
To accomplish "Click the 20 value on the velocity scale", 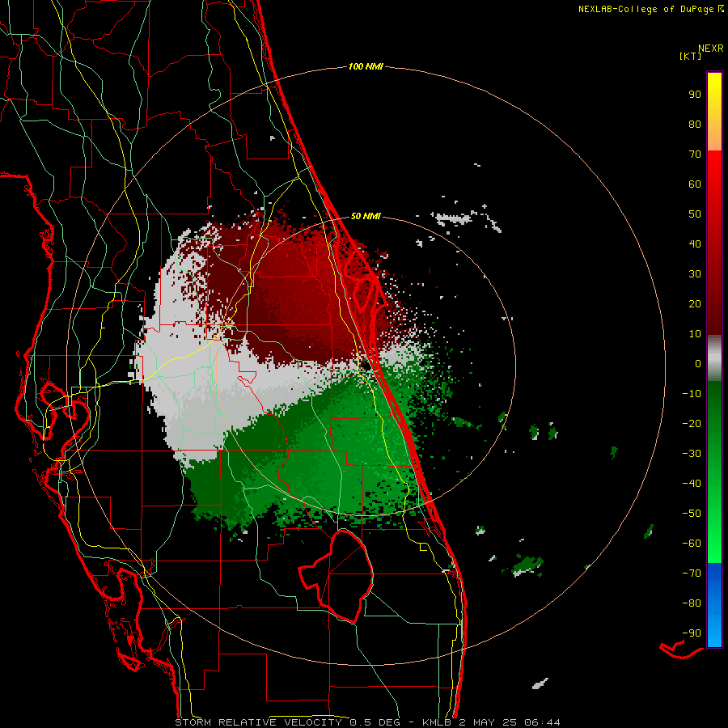I will click(x=695, y=303).
